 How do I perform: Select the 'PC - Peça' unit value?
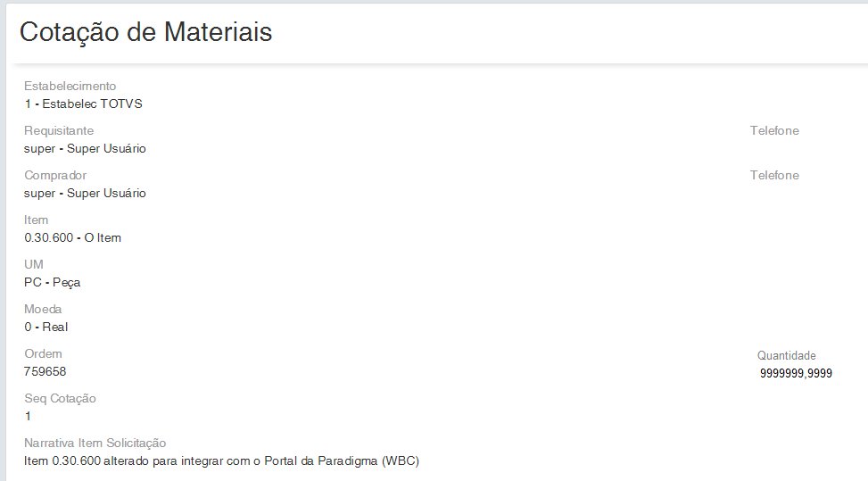pyautogui.click(x=54, y=282)
